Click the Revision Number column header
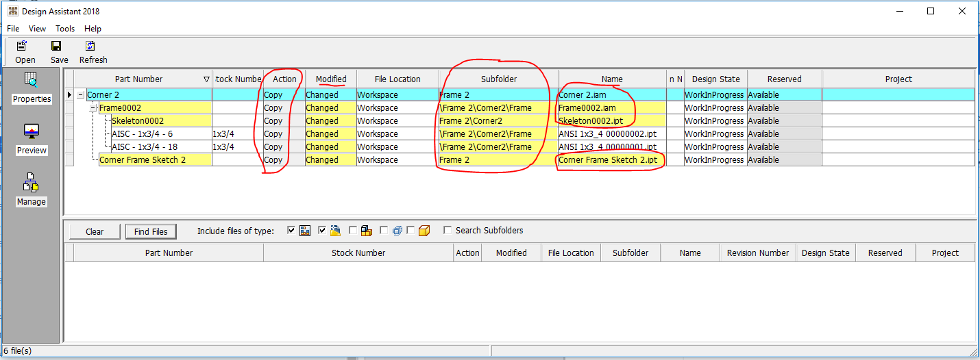 [x=758, y=253]
